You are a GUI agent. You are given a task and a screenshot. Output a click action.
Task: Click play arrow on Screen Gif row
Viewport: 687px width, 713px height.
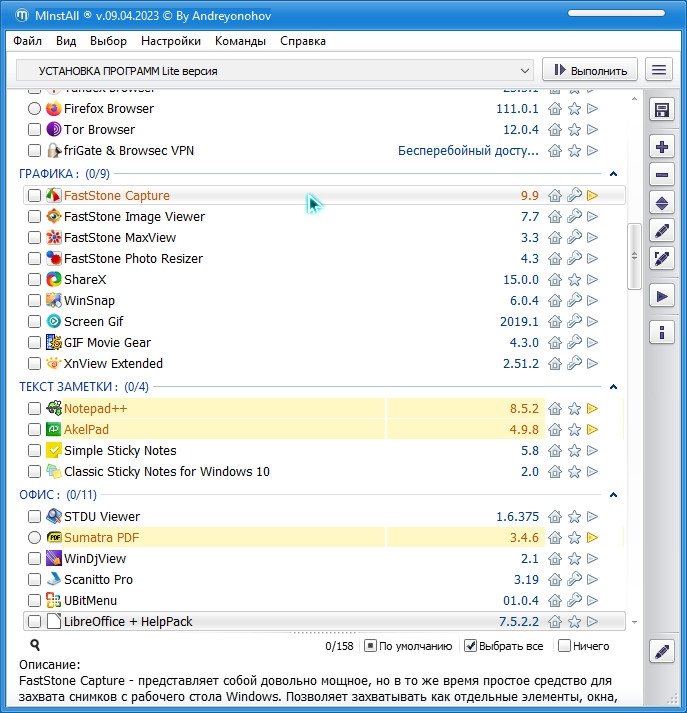(x=592, y=321)
